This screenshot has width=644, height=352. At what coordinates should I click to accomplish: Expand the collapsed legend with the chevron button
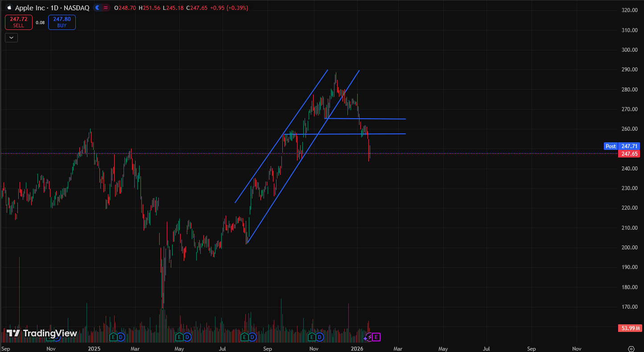11,38
